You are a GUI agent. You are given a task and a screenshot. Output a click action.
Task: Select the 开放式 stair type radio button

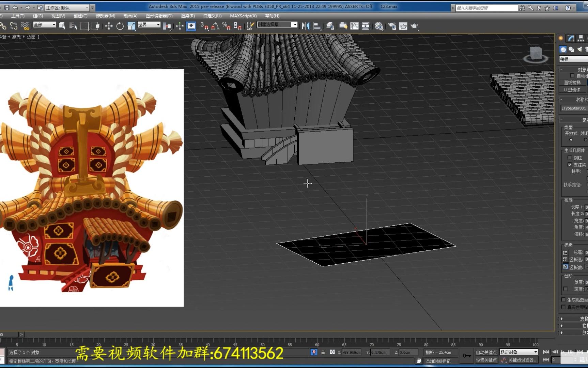(571, 139)
